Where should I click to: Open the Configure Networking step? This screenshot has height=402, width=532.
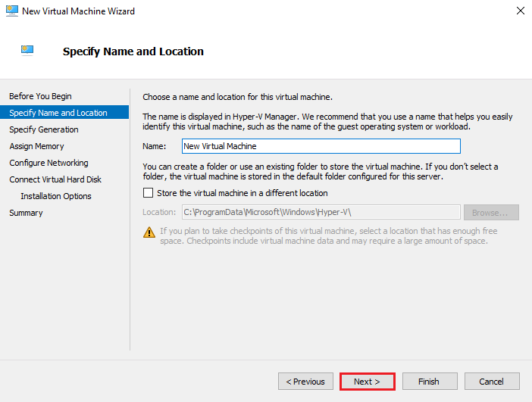pyautogui.click(x=49, y=163)
